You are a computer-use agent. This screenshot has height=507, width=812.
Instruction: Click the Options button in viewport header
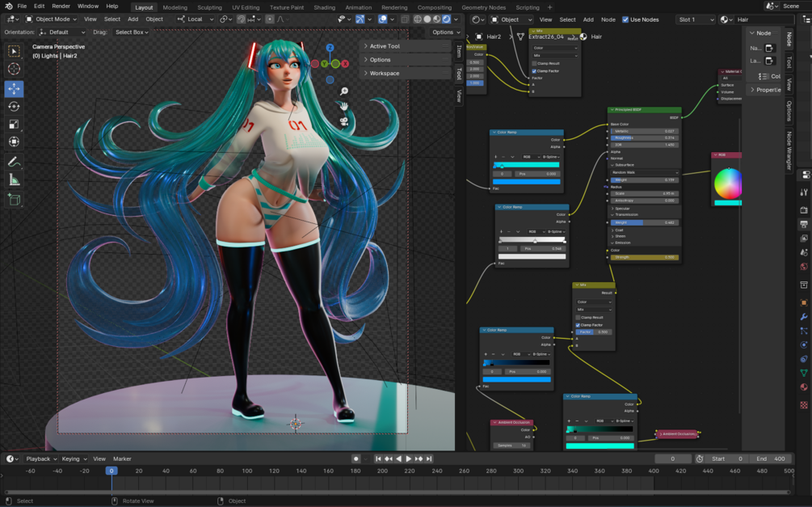coord(446,32)
